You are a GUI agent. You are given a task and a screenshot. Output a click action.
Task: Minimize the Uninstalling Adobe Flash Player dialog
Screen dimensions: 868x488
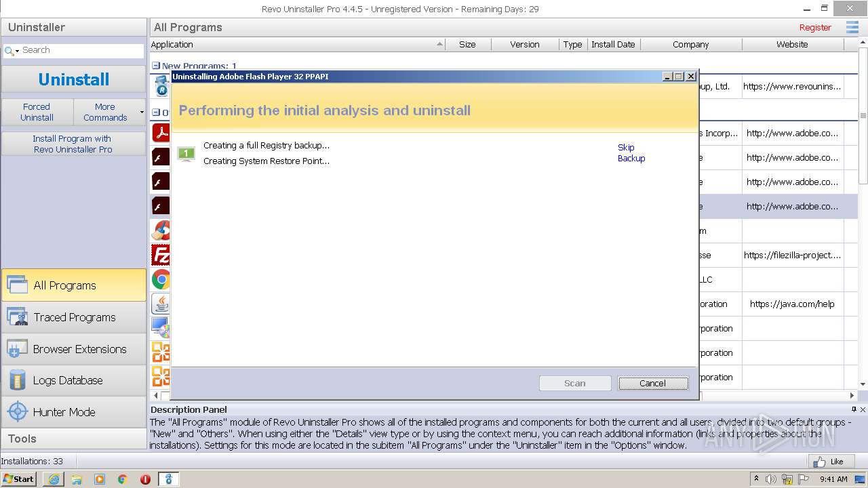pyautogui.click(x=667, y=77)
